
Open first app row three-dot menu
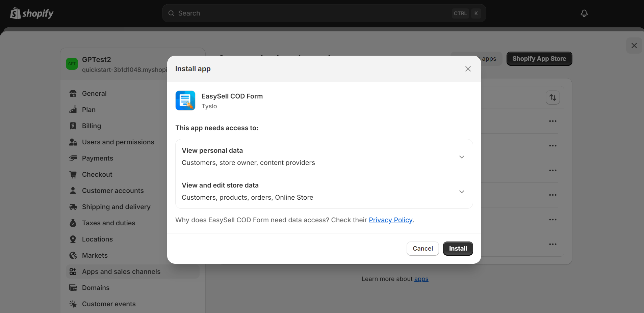pyautogui.click(x=552, y=121)
